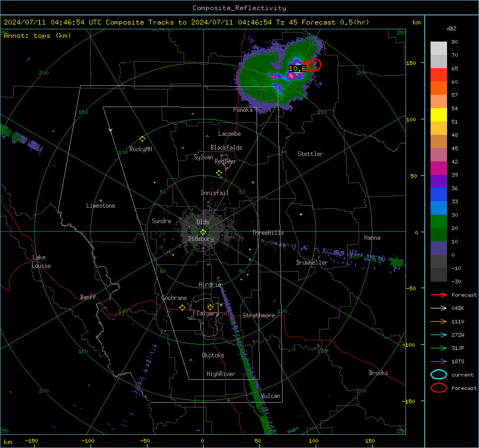Click the Blackfalds town label
This screenshot has width=479, height=448.
226,148
